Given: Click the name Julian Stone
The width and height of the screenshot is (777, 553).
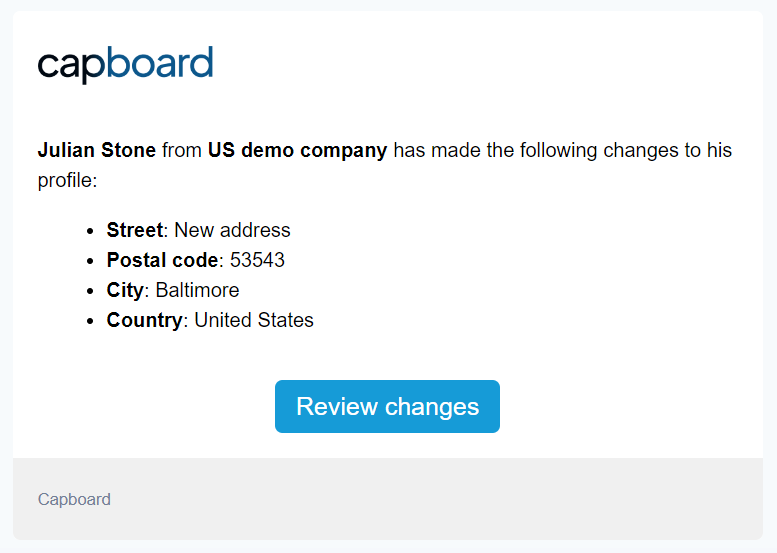Looking at the screenshot, I should pos(97,150).
